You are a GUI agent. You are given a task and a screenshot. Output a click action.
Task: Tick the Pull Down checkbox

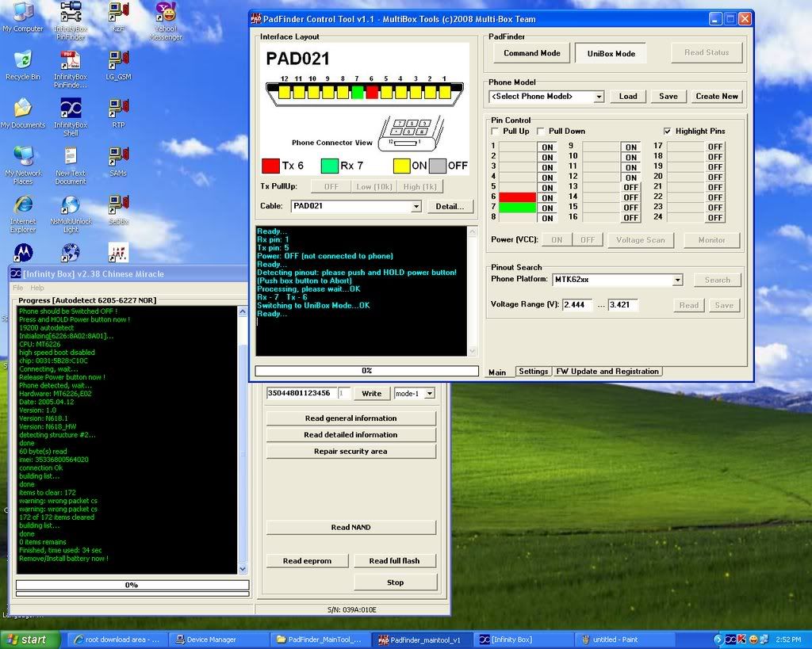[x=541, y=131]
